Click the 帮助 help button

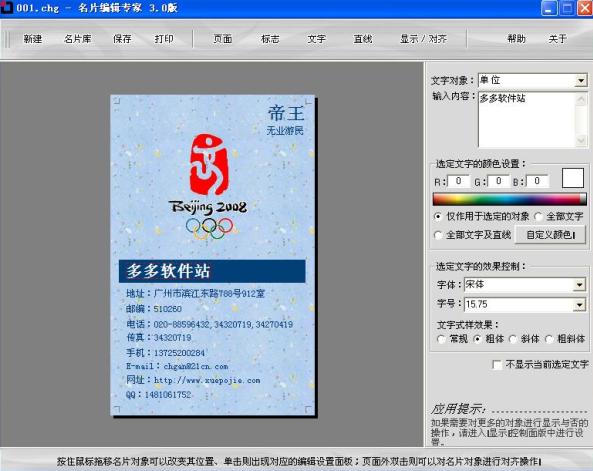[516, 39]
